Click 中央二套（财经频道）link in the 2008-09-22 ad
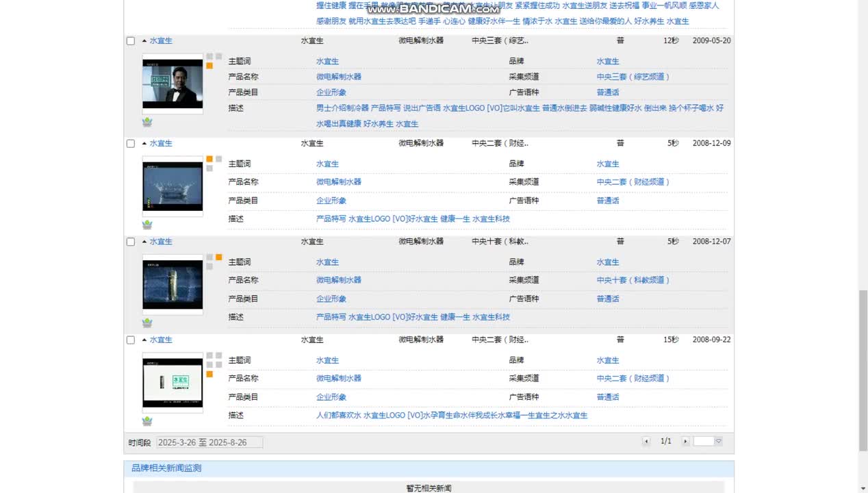Screen dimensions: 868x493 633,379
